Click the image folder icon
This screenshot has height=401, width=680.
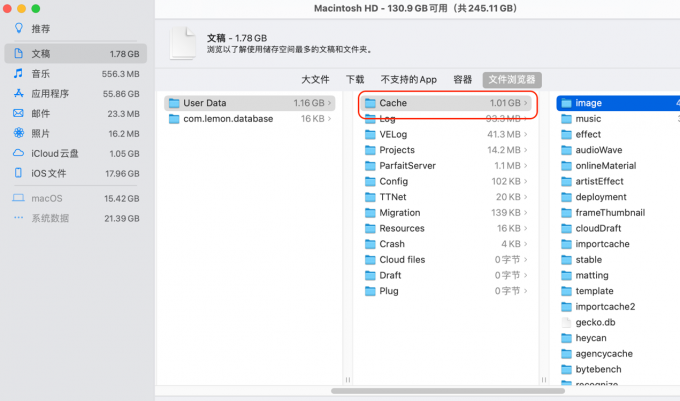coord(566,103)
